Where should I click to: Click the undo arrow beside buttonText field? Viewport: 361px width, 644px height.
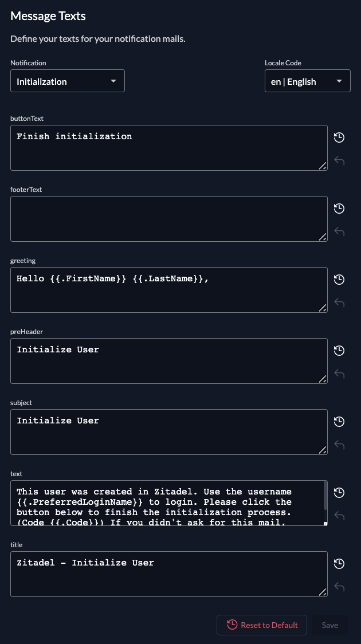(x=339, y=160)
